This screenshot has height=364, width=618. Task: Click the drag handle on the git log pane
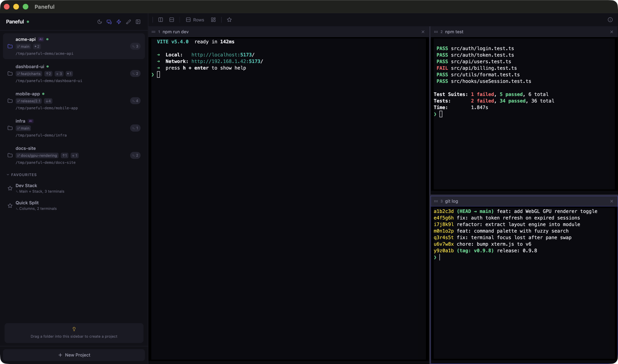point(437,201)
